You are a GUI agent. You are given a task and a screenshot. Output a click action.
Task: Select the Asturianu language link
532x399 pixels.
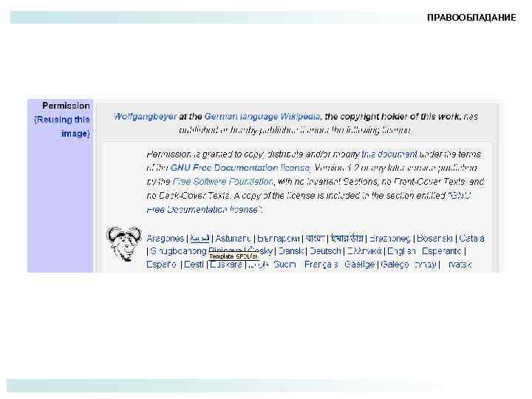[233, 239]
